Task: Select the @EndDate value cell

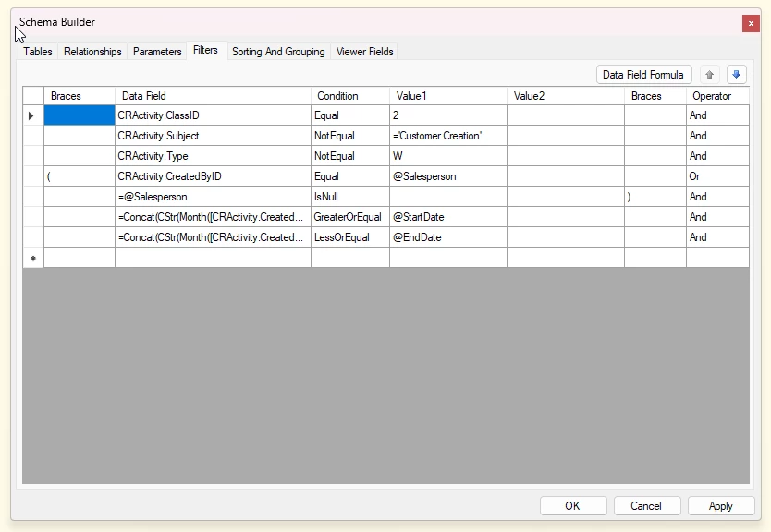Action: pyautogui.click(x=448, y=237)
